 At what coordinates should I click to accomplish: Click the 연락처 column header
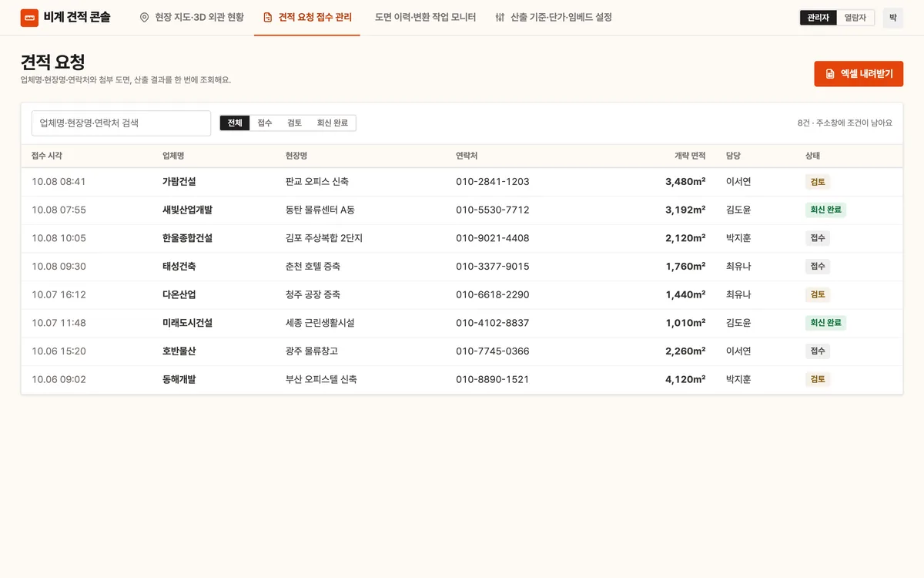coord(467,156)
